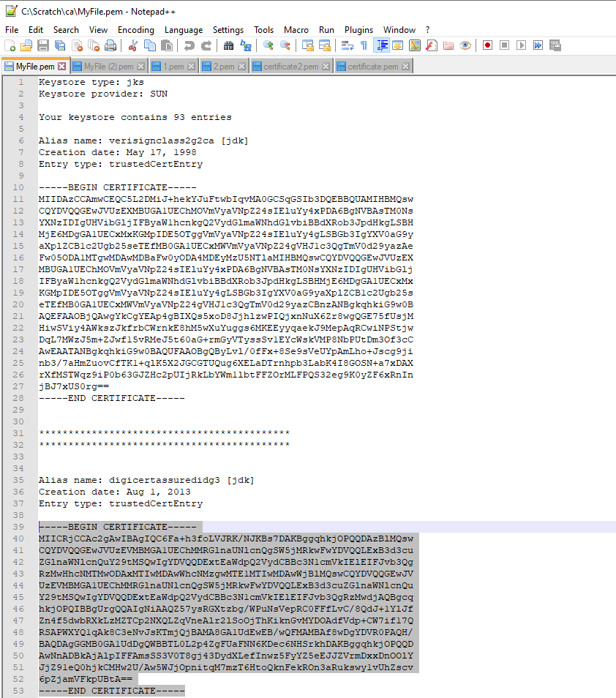Open Find with the binoculars icon
616x698 pixels.
tap(228, 45)
